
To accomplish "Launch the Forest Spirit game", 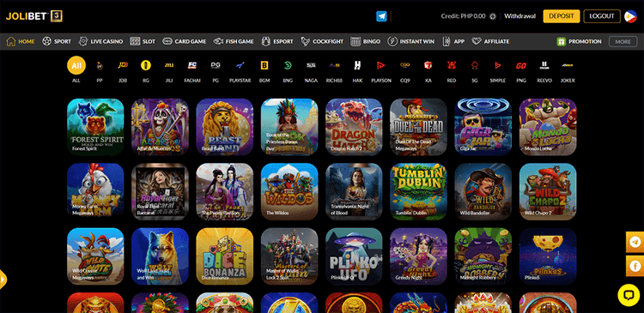I will click(95, 127).
